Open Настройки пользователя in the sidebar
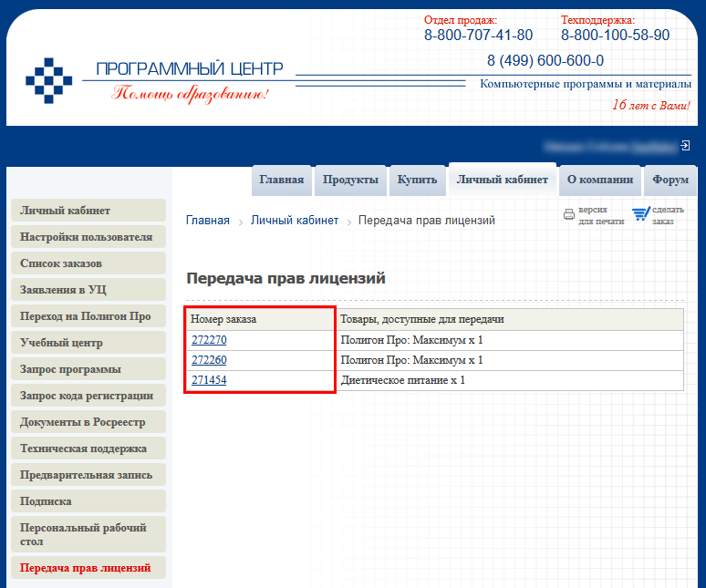This screenshot has height=588, width=706. 88,237
